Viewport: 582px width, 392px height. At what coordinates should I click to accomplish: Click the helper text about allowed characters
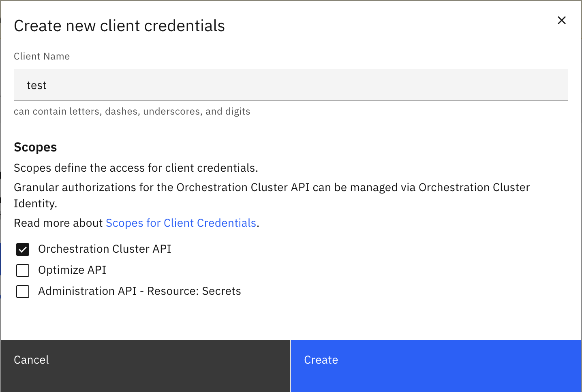[132, 111]
